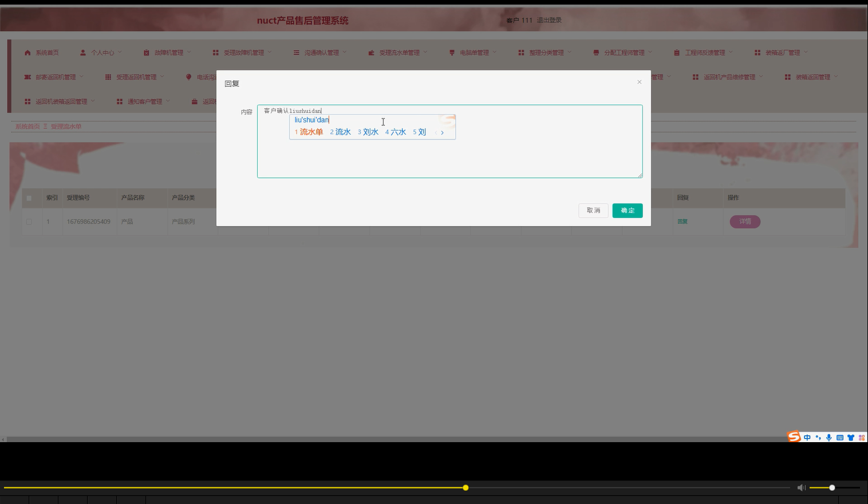Screen dimensions: 868x504
Task: Open the 详情 button in the table row
Action: (745, 222)
